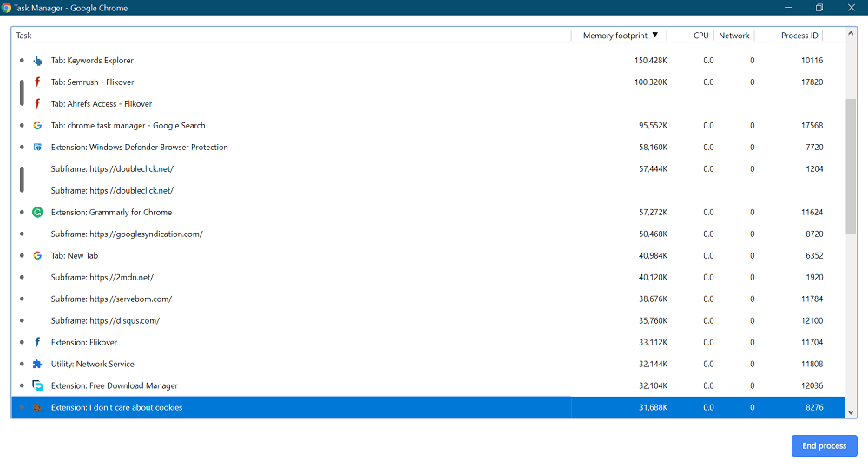The height and width of the screenshot is (467, 868).
Task: Click the Chrome logo in the title bar
Action: click(7, 8)
